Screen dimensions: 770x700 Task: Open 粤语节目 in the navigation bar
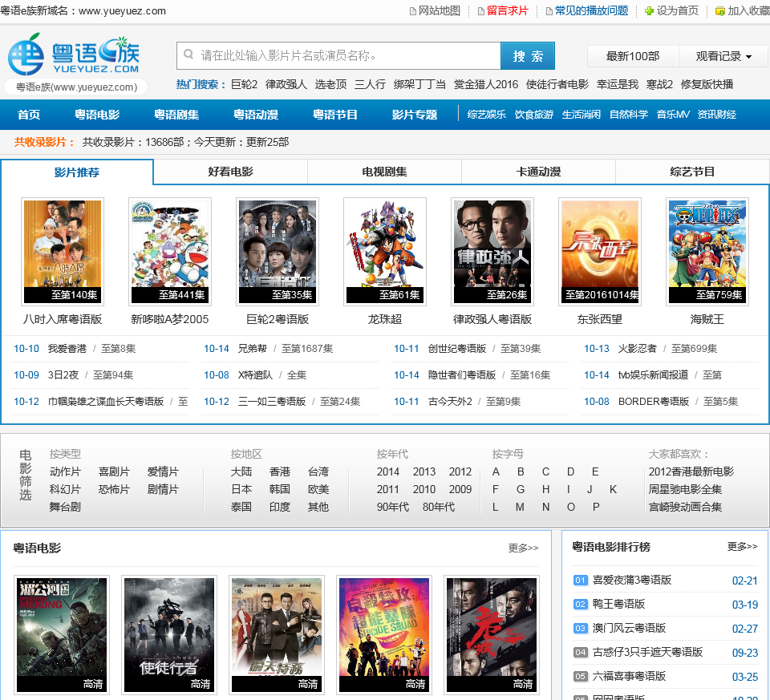(x=335, y=115)
